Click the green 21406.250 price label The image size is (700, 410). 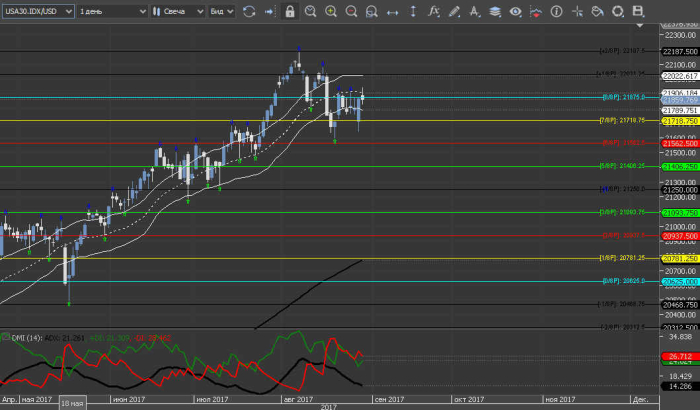coord(680,167)
